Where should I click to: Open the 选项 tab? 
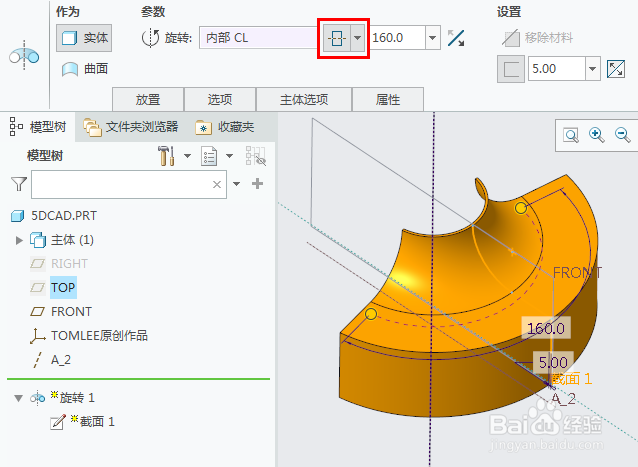click(x=220, y=99)
